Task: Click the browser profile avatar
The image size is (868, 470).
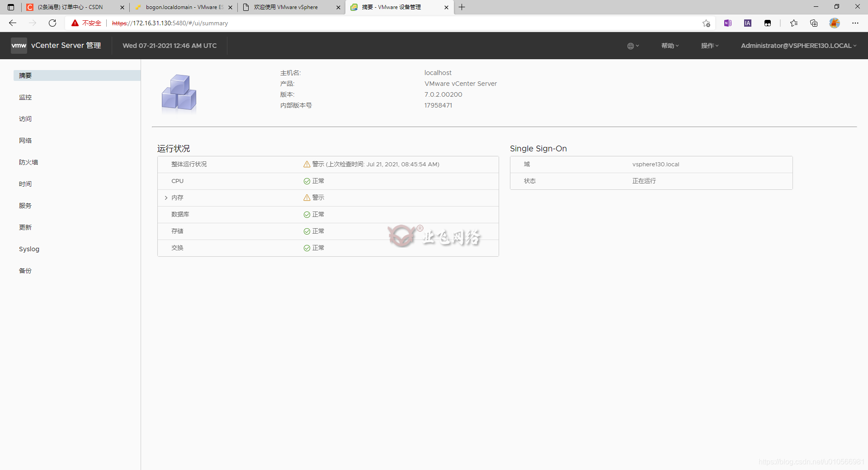Action: click(x=835, y=23)
